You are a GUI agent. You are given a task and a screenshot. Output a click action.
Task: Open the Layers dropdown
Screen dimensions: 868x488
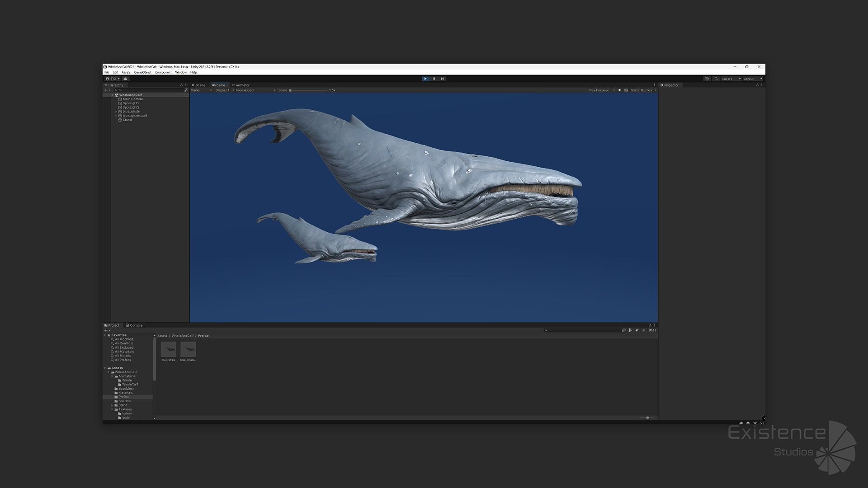point(731,79)
